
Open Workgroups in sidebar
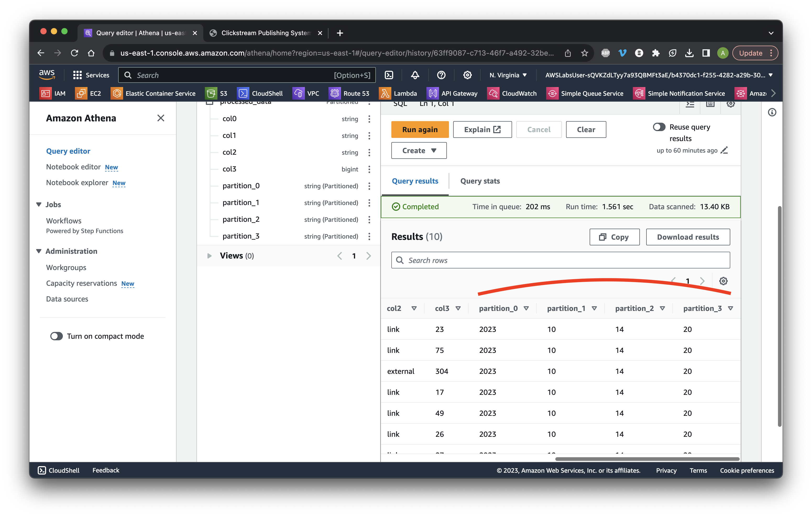[66, 267]
